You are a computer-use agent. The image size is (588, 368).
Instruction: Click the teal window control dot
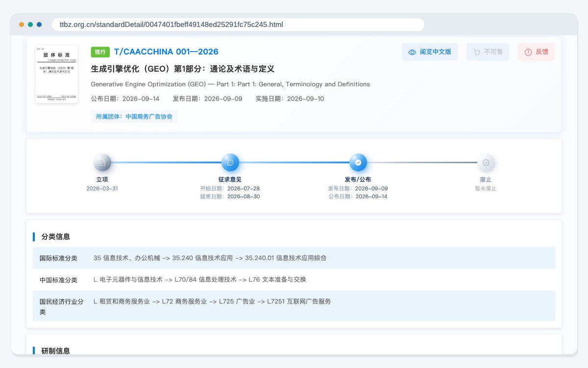pos(30,25)
